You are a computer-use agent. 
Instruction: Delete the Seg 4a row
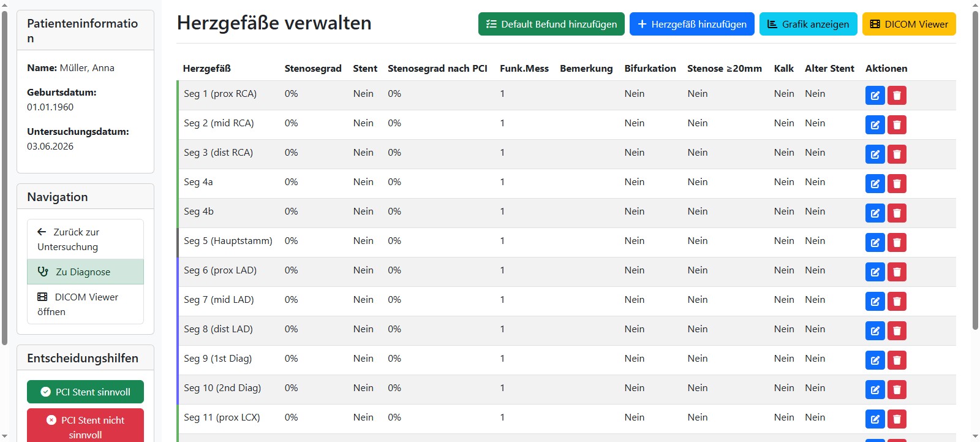(897, 184)
